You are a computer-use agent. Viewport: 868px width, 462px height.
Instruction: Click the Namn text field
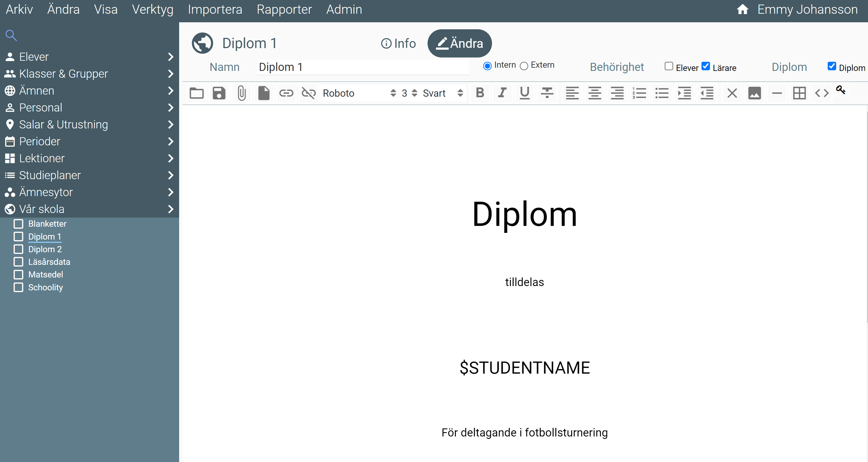pyautogui.click(x=362, y=67)
